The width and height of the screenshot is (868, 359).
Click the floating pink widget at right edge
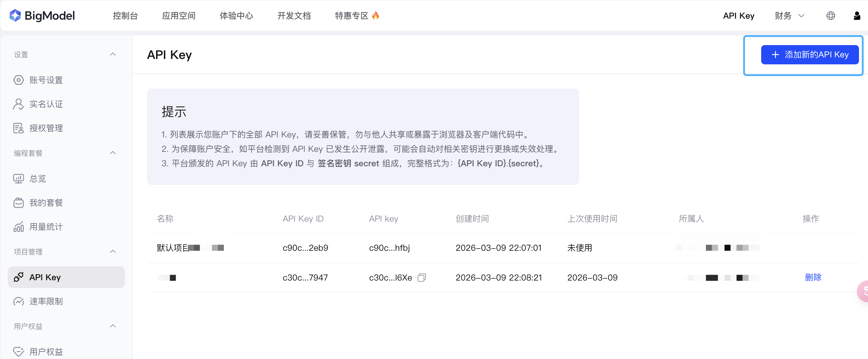[863, 291]
